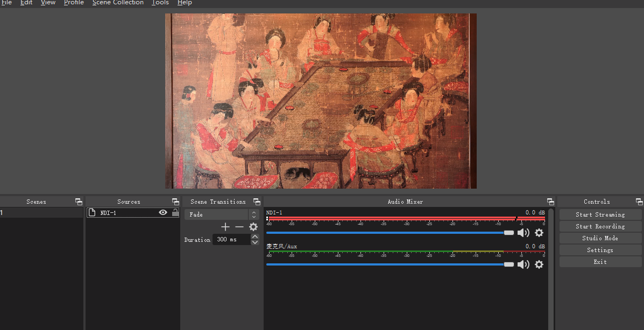Click Start Recording

[x=600, y=227]
